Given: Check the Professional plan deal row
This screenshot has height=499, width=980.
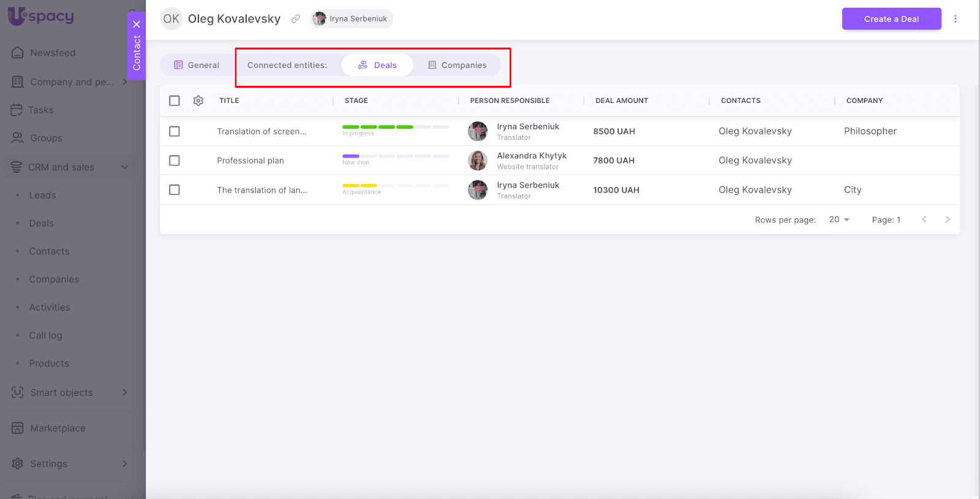Looking at the screenshot, I should (x=175, y=161).
